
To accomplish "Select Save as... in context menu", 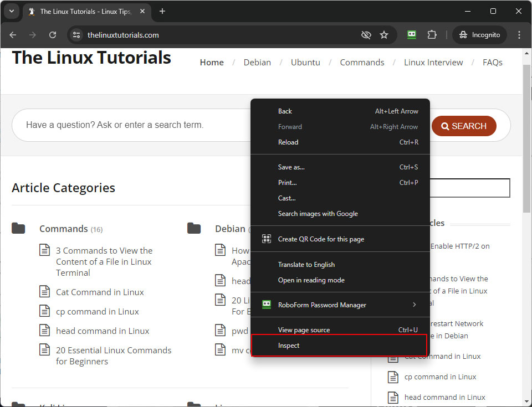I will (x=340, y=167).
